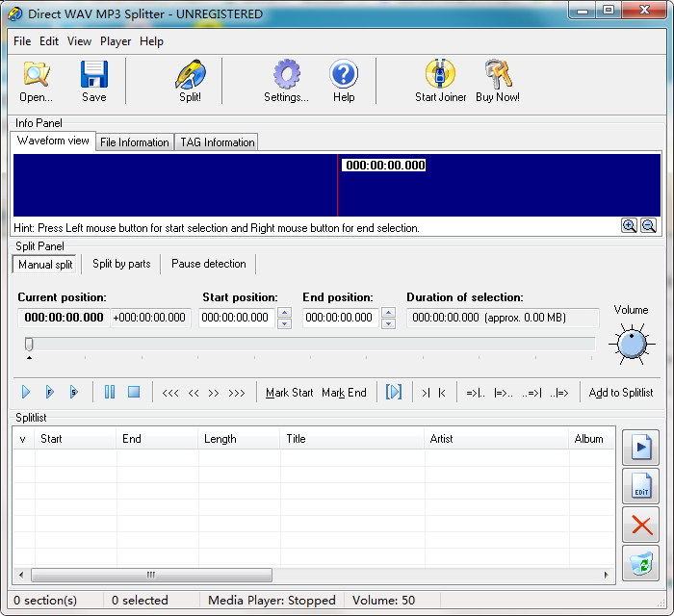Clear splitlist using recycle bin icon
The image size is (674, 616).
640,563
